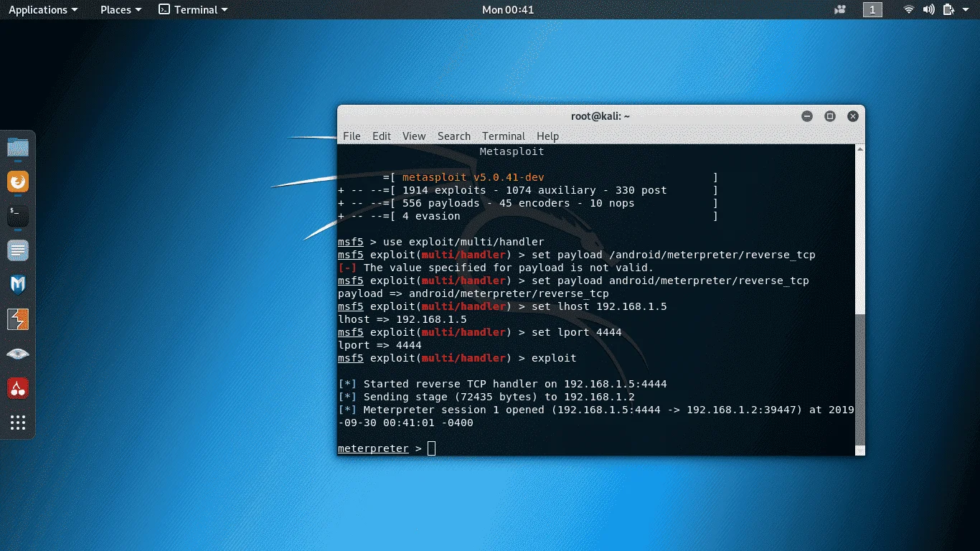Click the battery icon in top bar

[948, 9]
